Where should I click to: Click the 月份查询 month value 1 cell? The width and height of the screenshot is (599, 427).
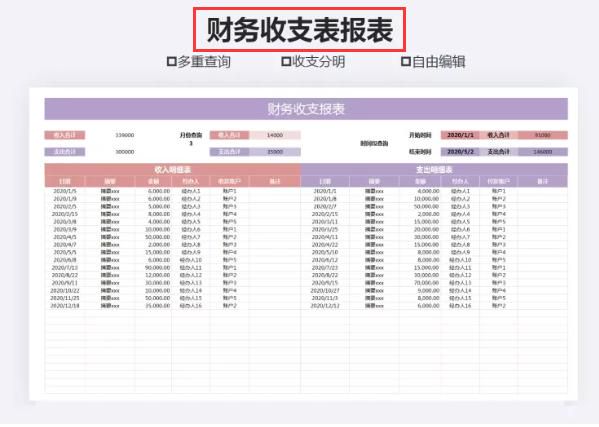point(191,144)
